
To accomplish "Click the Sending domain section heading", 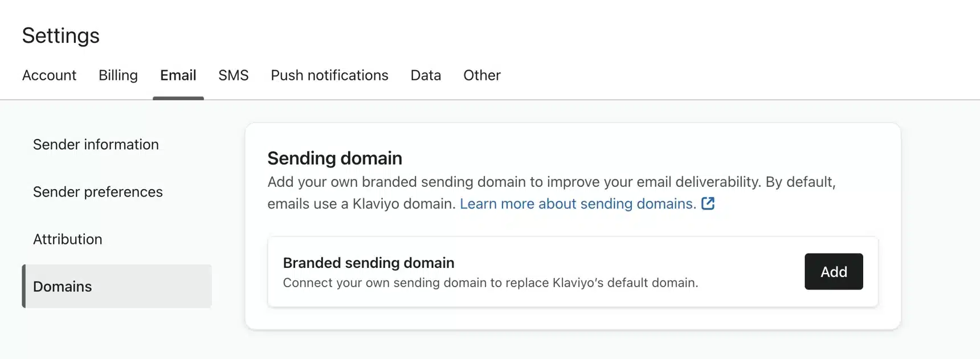I will tap(334, 158).
